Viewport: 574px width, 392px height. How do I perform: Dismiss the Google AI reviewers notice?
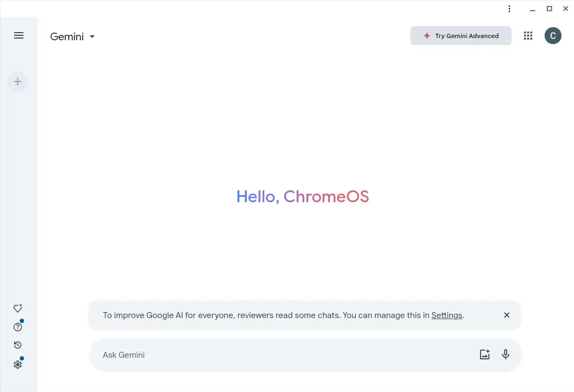[x=507, y=315]
